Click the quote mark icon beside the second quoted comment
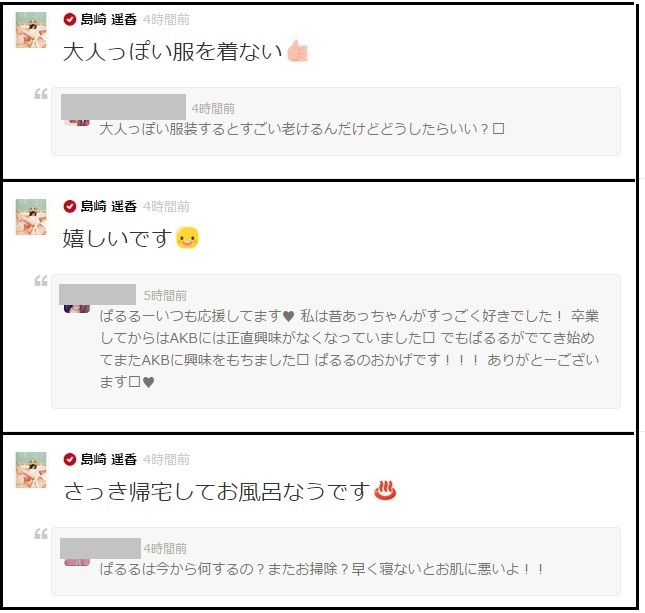This screenshot has width=645, height=613. 41,281
